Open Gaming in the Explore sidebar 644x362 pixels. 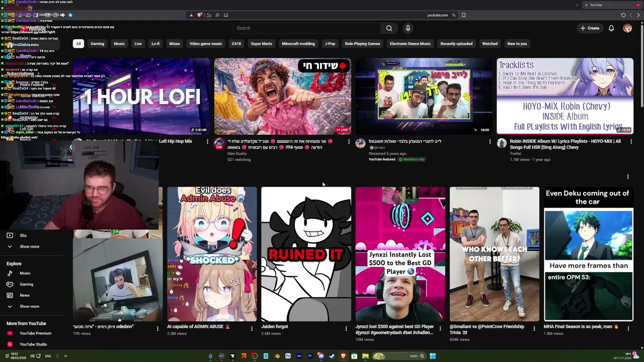26,284
